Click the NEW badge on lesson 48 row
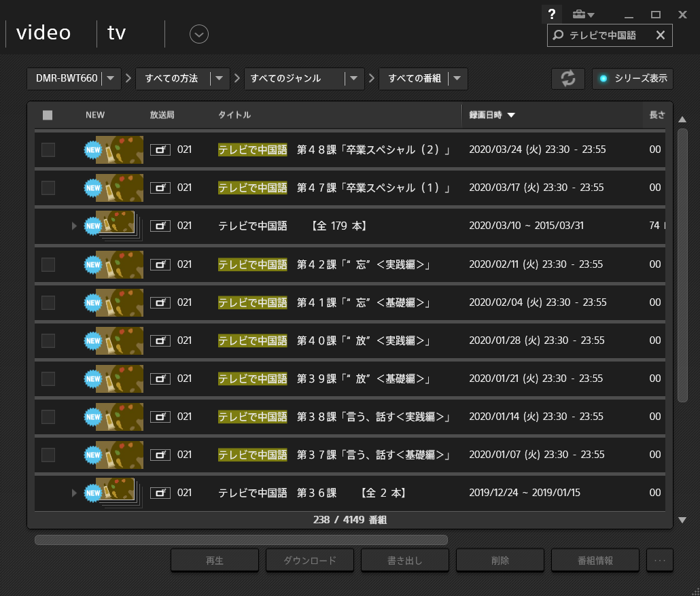The height and width of the screenshot is (596, 700). point(92,150)
